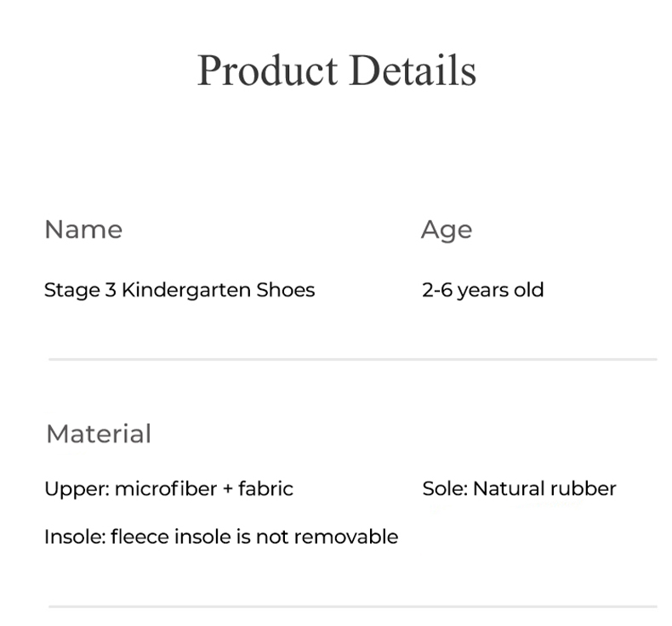This screenshot has width=672, height=626.
Task: Click the Product Details heading
Action: click(336, 71)
